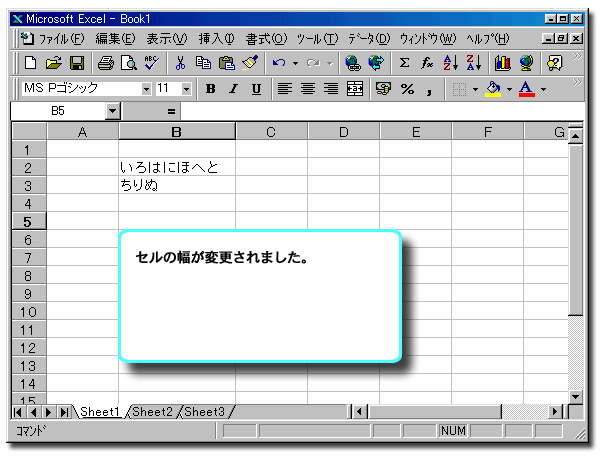Open the Office Assistant help icon
Screen dimensions: 600x456
point(554,63)
